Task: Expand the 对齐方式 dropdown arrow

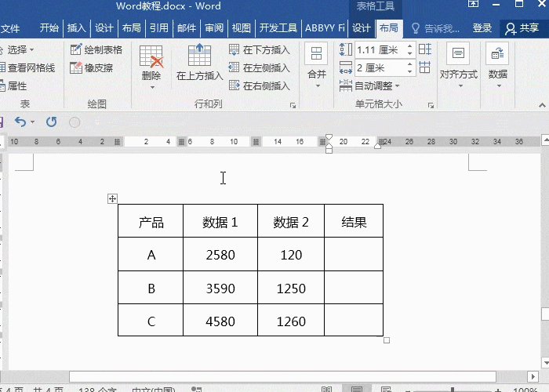Action: [461, 85]
